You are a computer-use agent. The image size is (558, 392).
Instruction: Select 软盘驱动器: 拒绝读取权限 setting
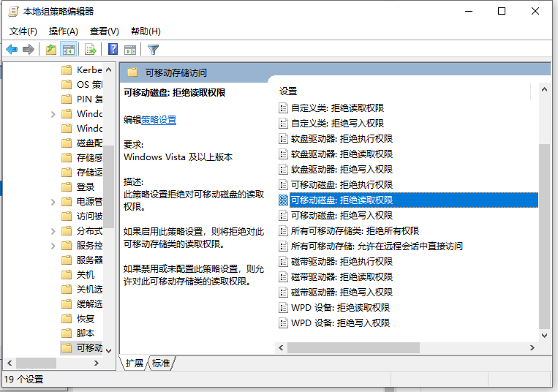336,154
